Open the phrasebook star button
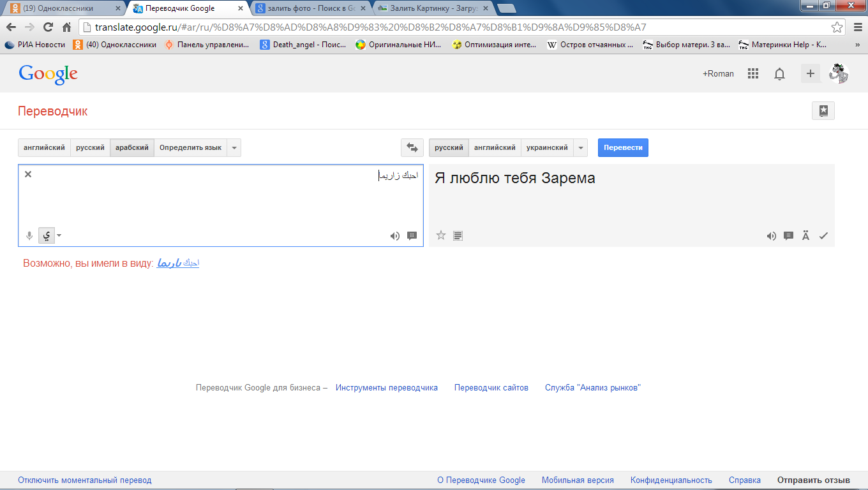868x490 pixels. [x=823, y=110]
